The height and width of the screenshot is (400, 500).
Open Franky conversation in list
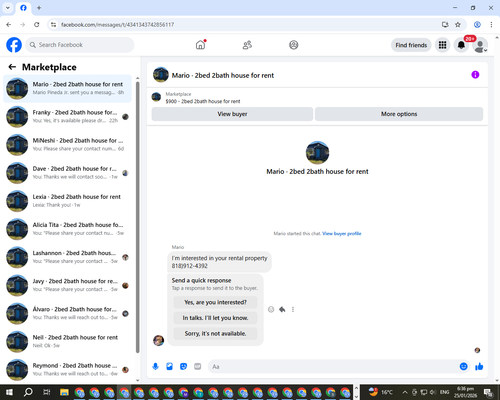pos(68,117)
